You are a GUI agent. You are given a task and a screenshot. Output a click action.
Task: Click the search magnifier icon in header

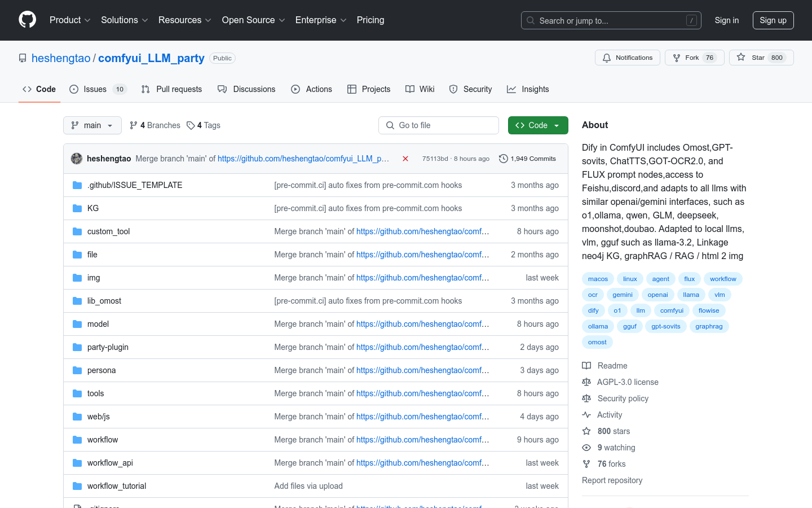[531, 20]
